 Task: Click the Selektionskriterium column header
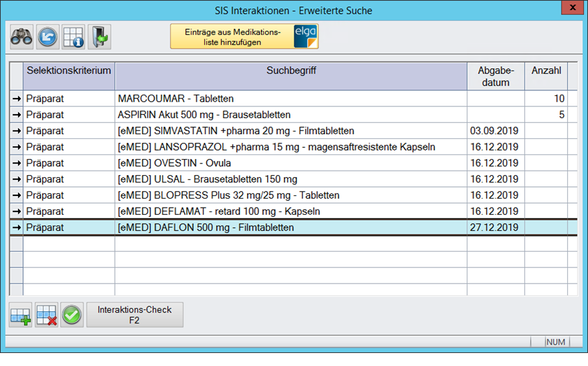(x=69, y=70)
